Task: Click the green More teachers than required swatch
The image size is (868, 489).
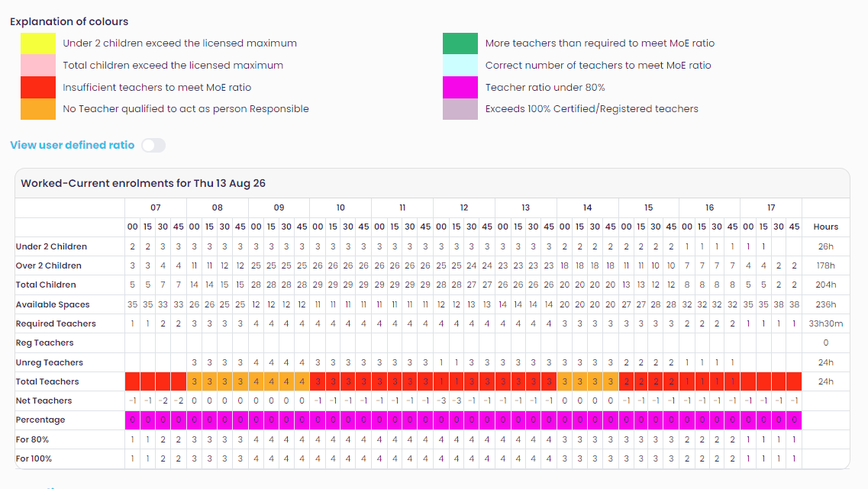Action: click(x=460, y=43)
